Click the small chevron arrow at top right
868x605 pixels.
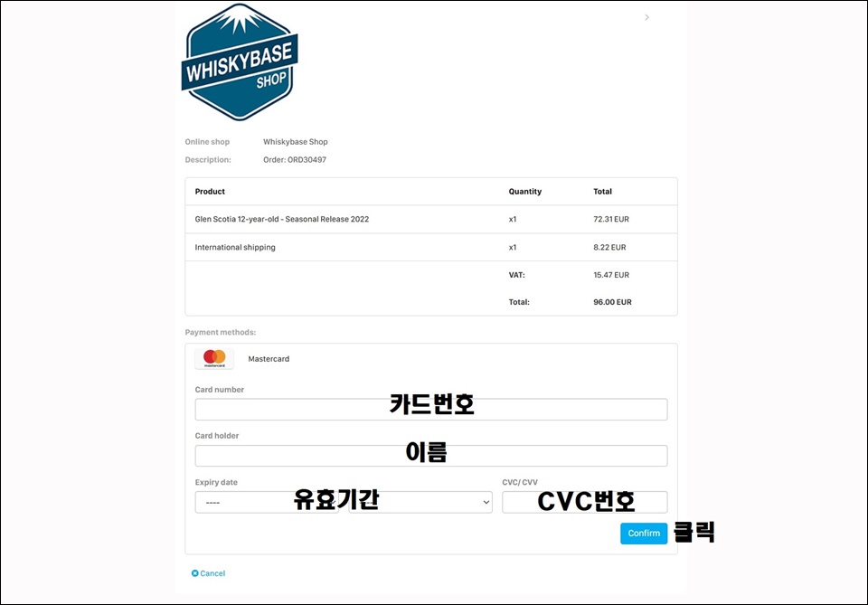click(x=646, y=18)
